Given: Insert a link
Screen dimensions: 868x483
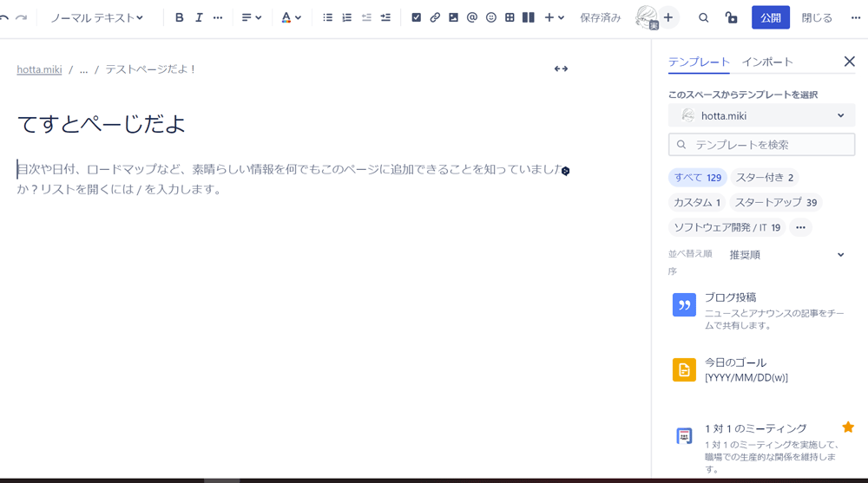Looking at the screenshot, I should point(435,17).
